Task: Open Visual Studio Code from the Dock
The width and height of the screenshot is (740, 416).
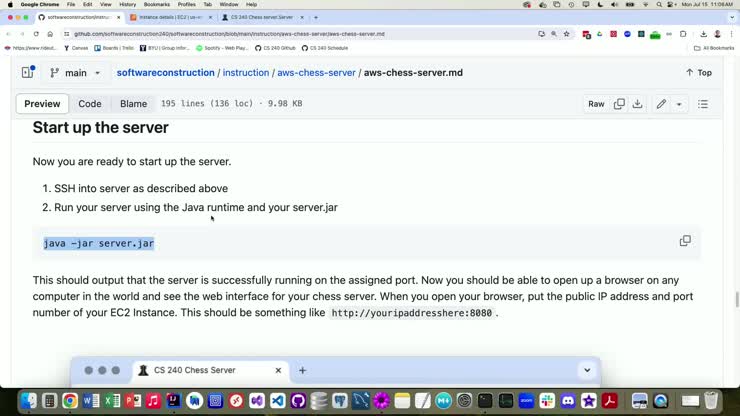Action: [x=278, y=401]
